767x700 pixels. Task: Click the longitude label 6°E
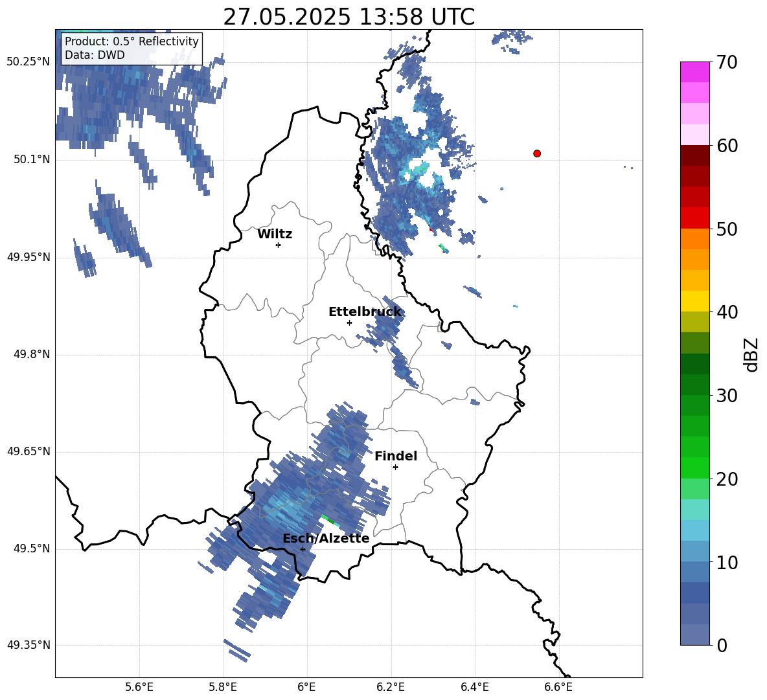click(306, 687)
